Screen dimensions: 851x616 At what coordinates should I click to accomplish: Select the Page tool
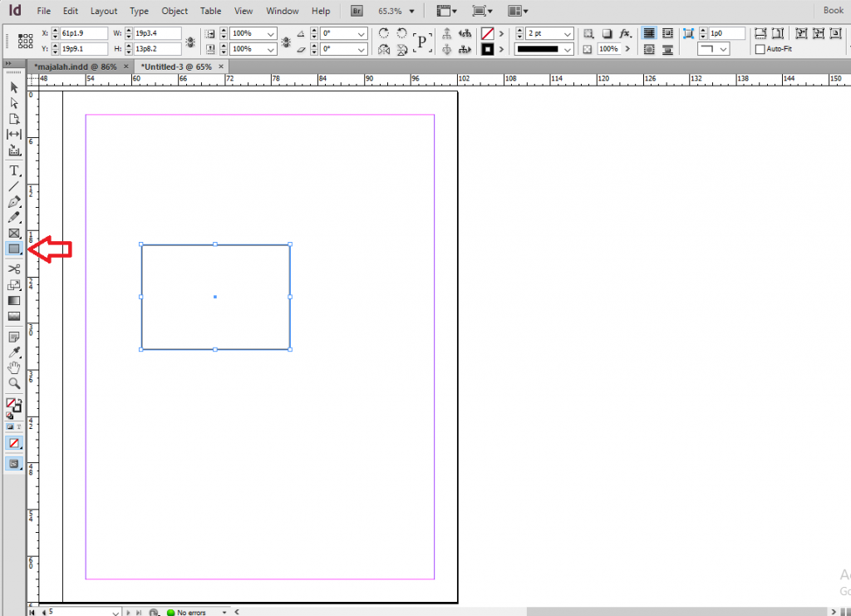click(x=14, y=119)
